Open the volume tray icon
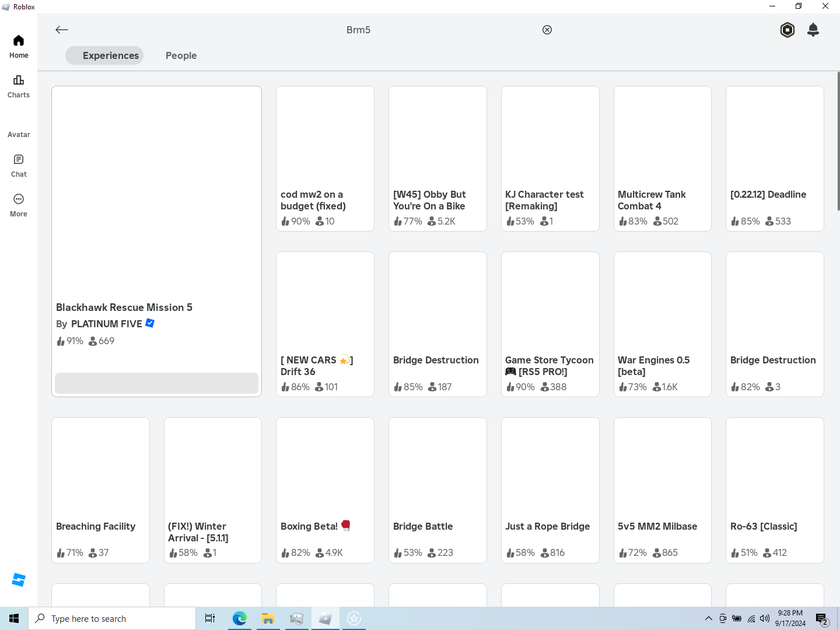This screenshot has height=630, width=840. coord(765,618)
